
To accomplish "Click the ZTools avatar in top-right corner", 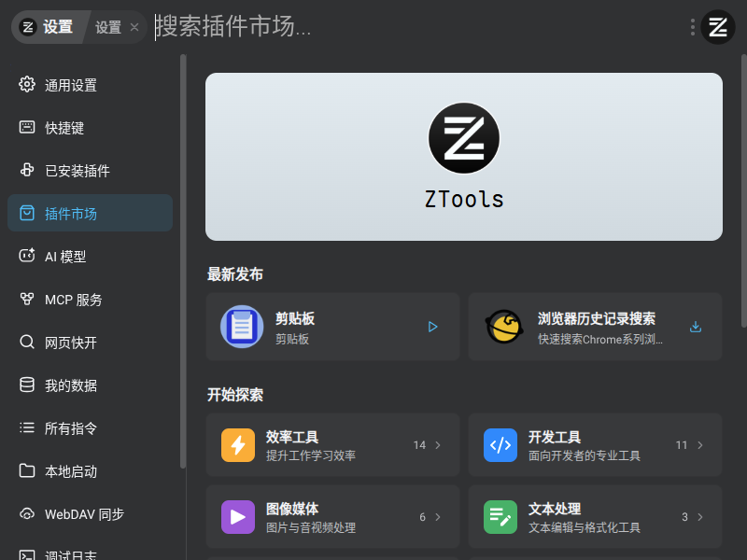I will point(718,27).
